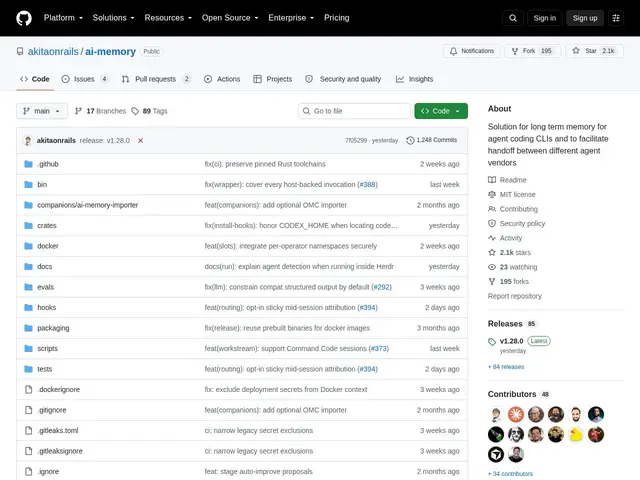Switch to the Issues tab
This screenshot has height=480, width=640.
point(85,79)
